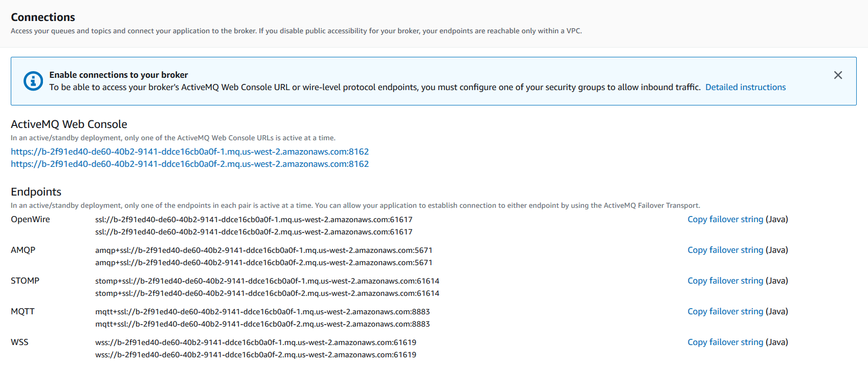Open the second ActiveMQ Web Console URL

pos(190,164)
